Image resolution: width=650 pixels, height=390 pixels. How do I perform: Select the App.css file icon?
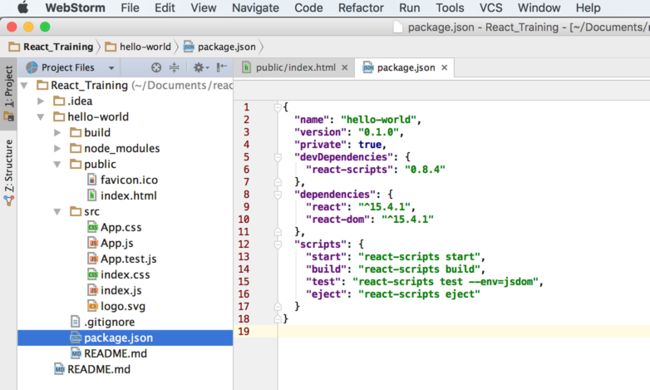pos(92,228)
